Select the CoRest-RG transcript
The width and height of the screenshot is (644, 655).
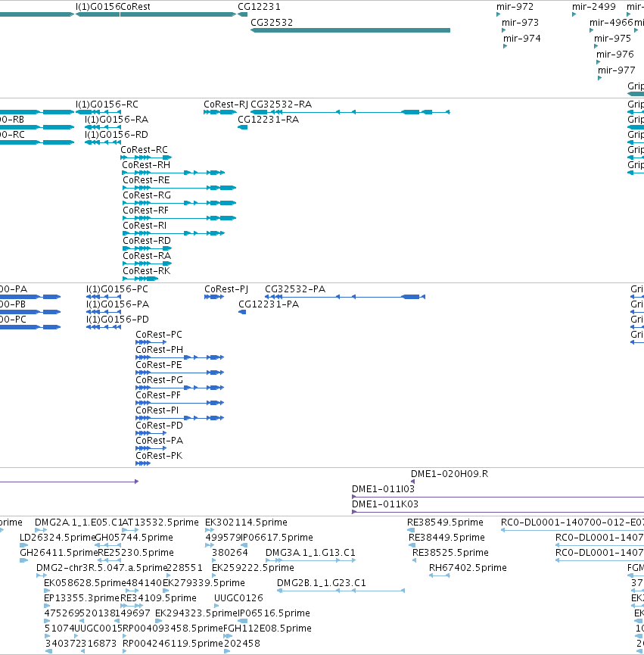(x=179, y=203)
